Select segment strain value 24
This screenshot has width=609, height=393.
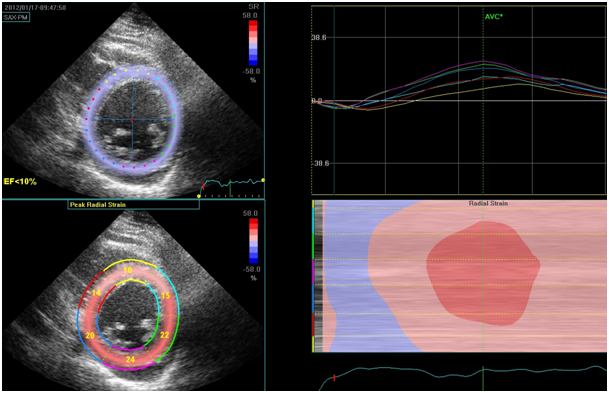pyautogui.click(x=130, y=360)
